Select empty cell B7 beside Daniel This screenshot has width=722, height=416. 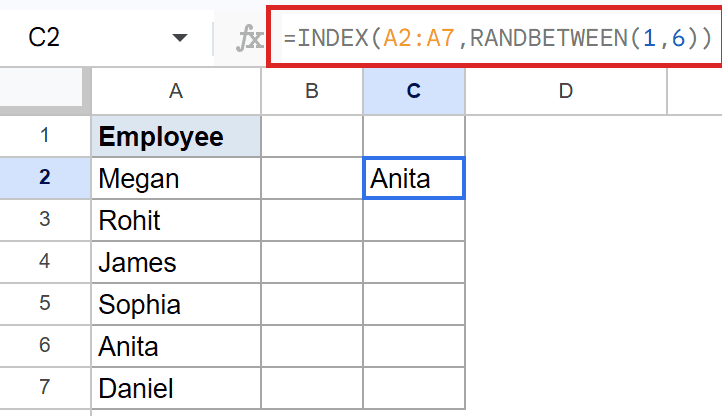coord(312,387)
